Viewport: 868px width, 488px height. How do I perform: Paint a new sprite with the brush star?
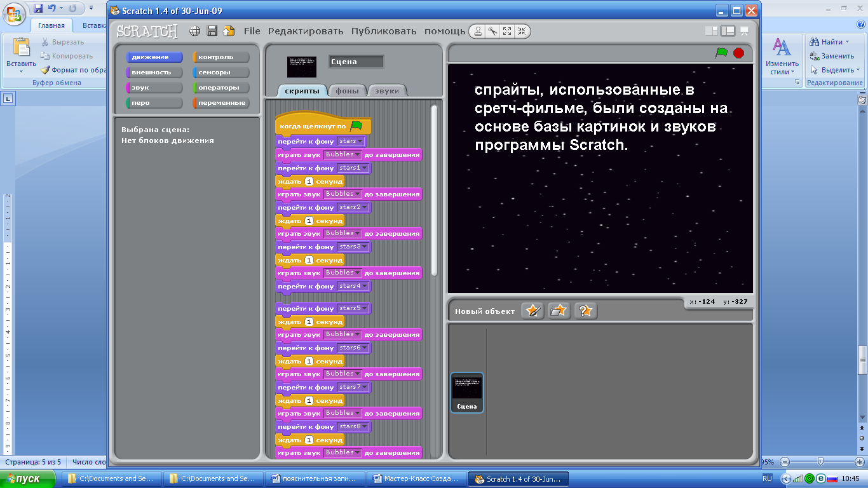532,311
